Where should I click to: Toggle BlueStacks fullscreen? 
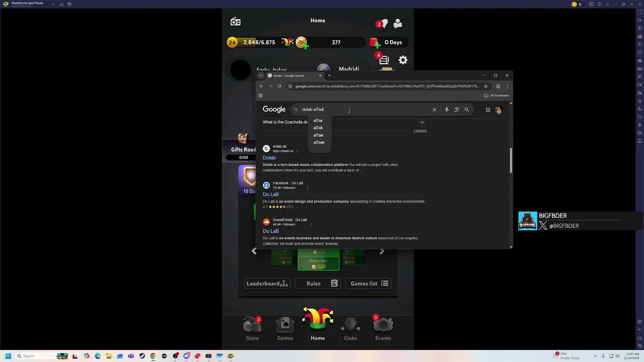(x=640, y=12)
